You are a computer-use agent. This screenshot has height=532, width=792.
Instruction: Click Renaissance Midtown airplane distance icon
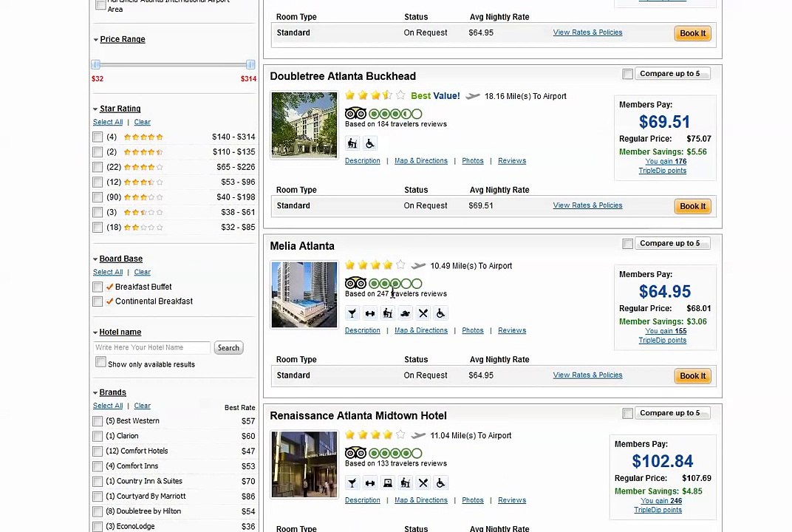pyautogui.click(x=418, y=435)
